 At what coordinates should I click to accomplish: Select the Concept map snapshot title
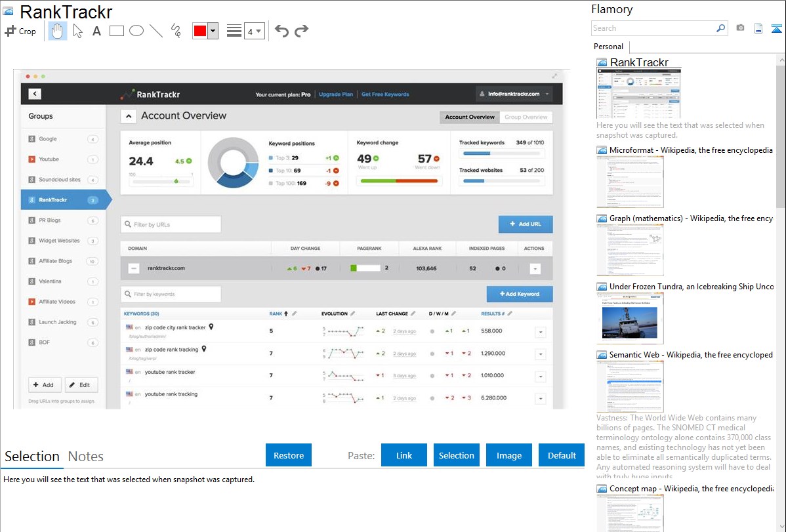(x=691, y=488)
